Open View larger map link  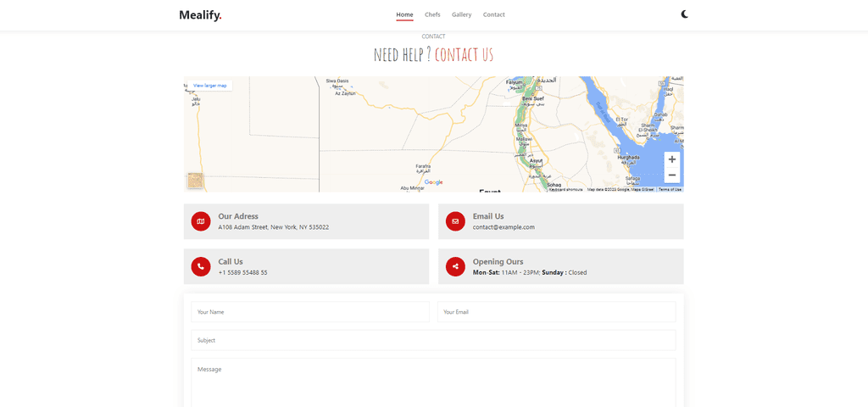point(210,86)
